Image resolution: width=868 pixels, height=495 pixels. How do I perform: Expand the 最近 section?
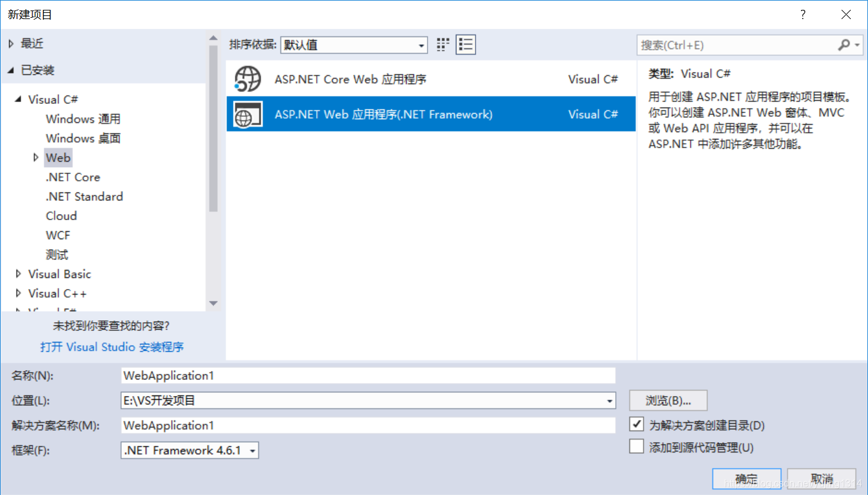coord(11,44)
